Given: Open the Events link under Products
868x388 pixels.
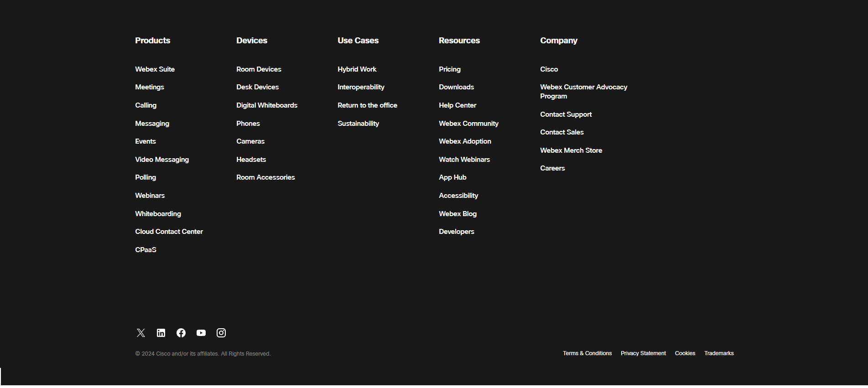Looking at the screenshot, I should point(146,141).
